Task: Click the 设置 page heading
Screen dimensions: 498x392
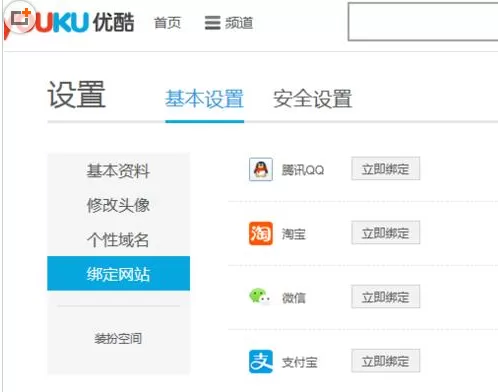Action: (77, 95)
